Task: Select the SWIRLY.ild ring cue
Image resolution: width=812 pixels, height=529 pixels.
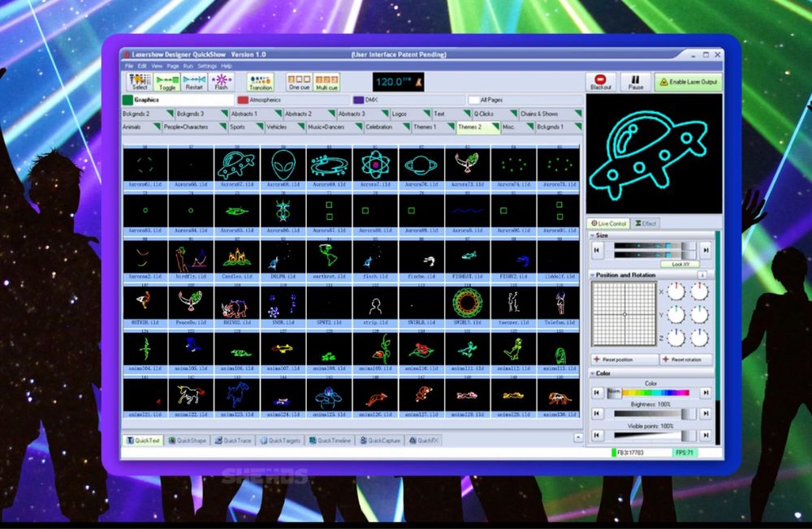Action: [467, 307]
